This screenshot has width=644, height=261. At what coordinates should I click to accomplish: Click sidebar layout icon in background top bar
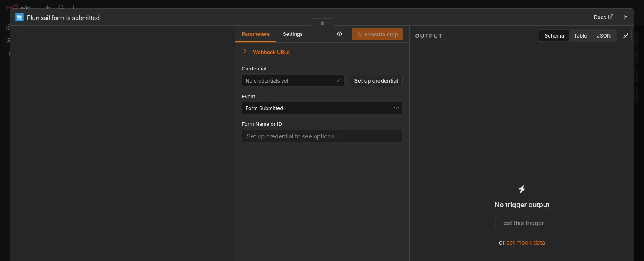[75, 7]
